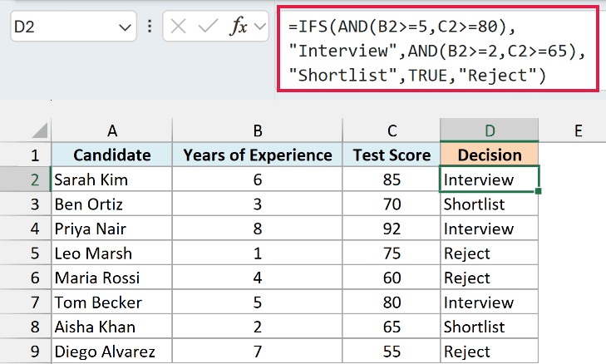Click Leo Marsh's experience value 1
Viewport: 606px width, 364px height.
pos(258,253)
